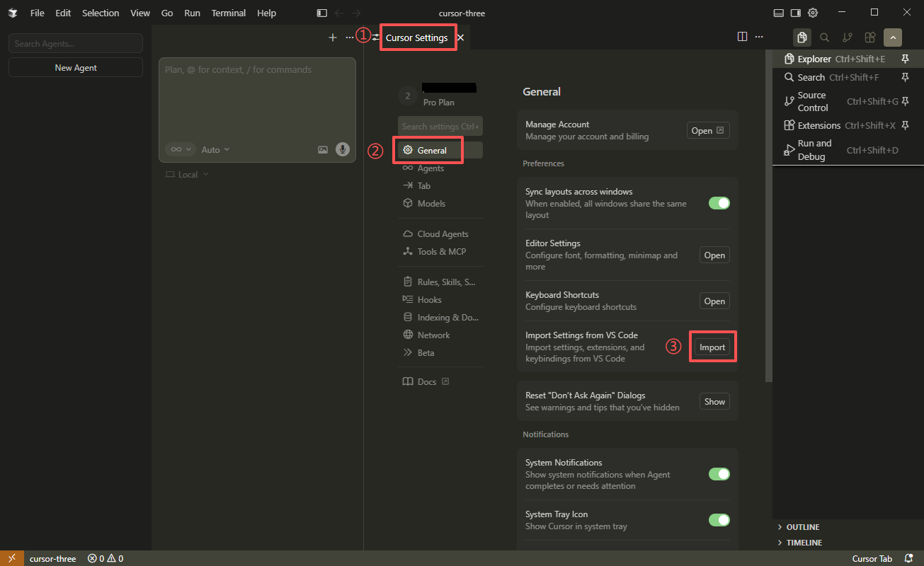Viewport: 924px width, 566px height.
Task: Open the Explorer icon in activity bar
Action: click(x=802, y=37)
